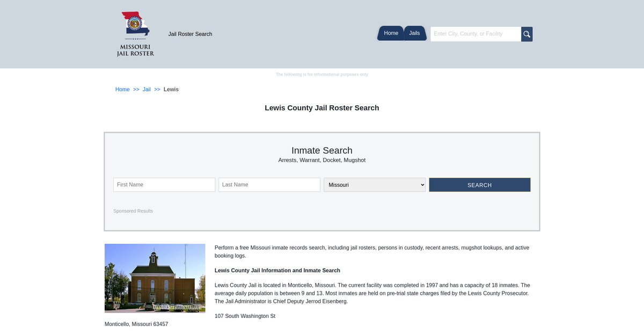Click the Lewis County courthouse photo
Image resolution: width=644 pixels, height=333 pixels.
click(155, 278)
